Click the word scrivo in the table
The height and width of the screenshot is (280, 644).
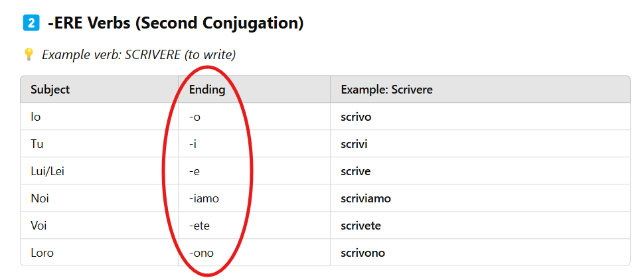(356, 117)
